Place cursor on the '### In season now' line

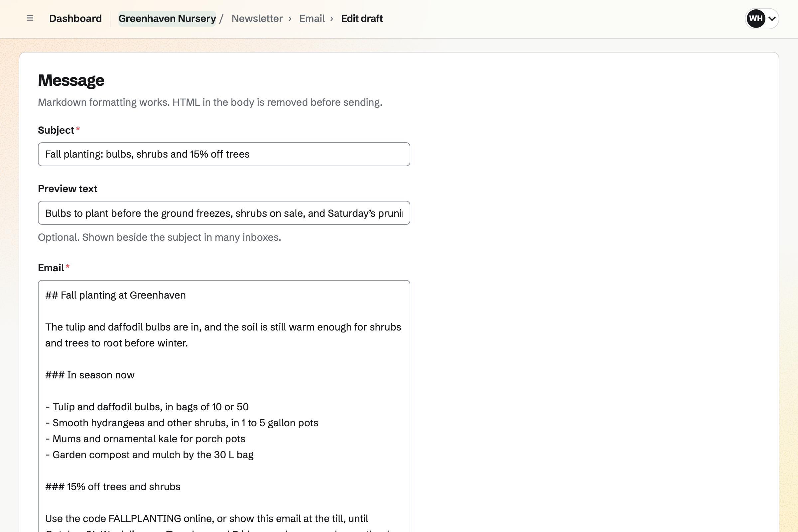[90, 375]
